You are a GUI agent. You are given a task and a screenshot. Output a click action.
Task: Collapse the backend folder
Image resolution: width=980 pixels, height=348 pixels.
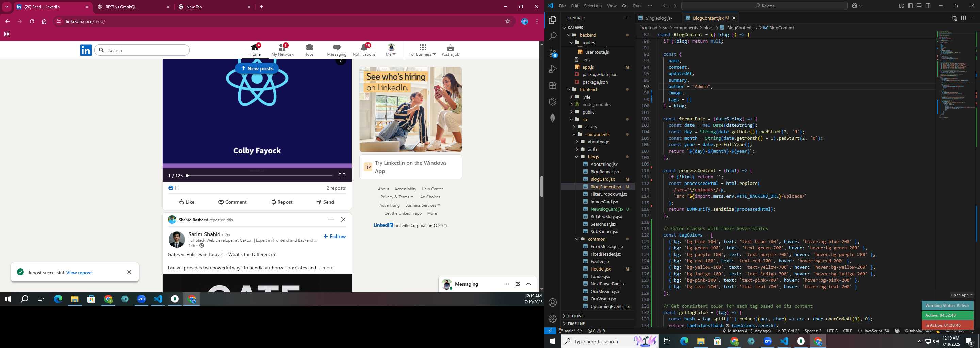(x=588, y=35)
